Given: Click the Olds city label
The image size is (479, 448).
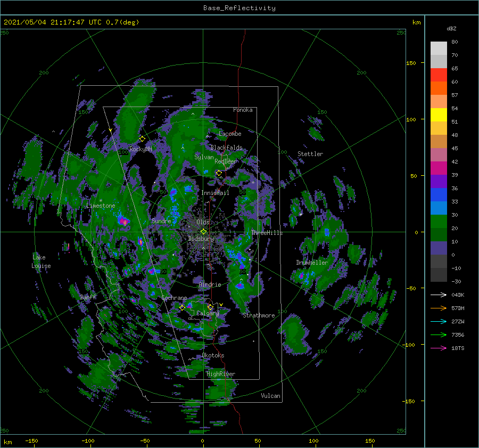Looking at the screenshot, I should click(203, 222).
